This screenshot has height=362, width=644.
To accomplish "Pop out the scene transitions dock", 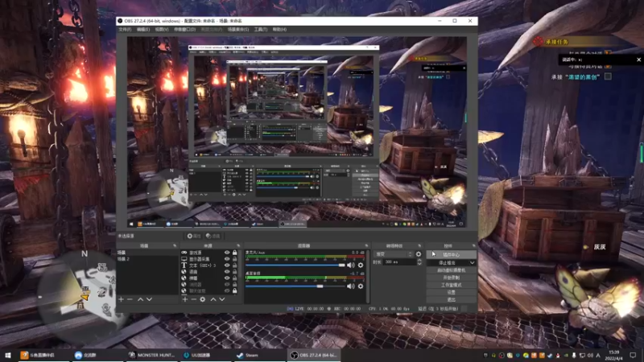I will [419, 245].
